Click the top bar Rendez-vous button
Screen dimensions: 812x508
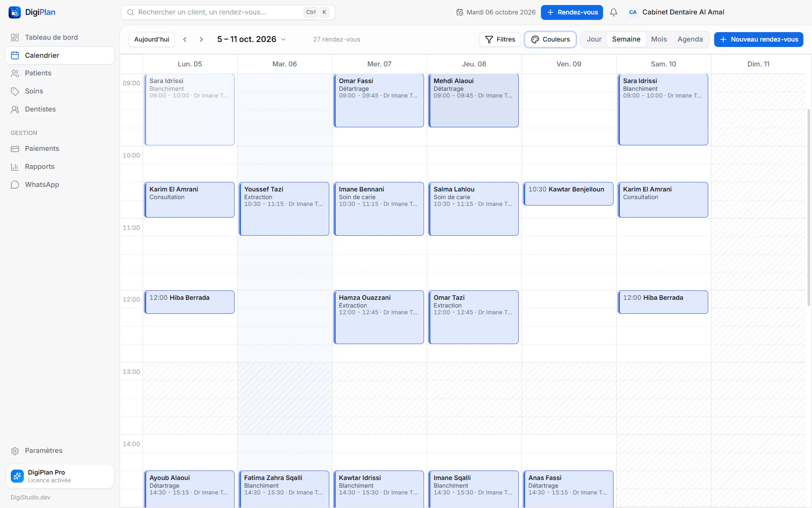(572, 12)
